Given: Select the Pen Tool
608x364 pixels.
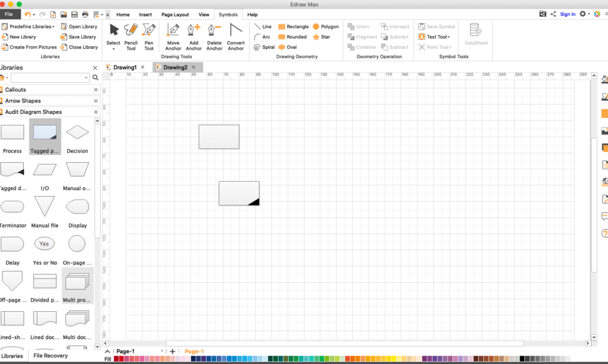Looking at the screenshot, I should (148, 36).
